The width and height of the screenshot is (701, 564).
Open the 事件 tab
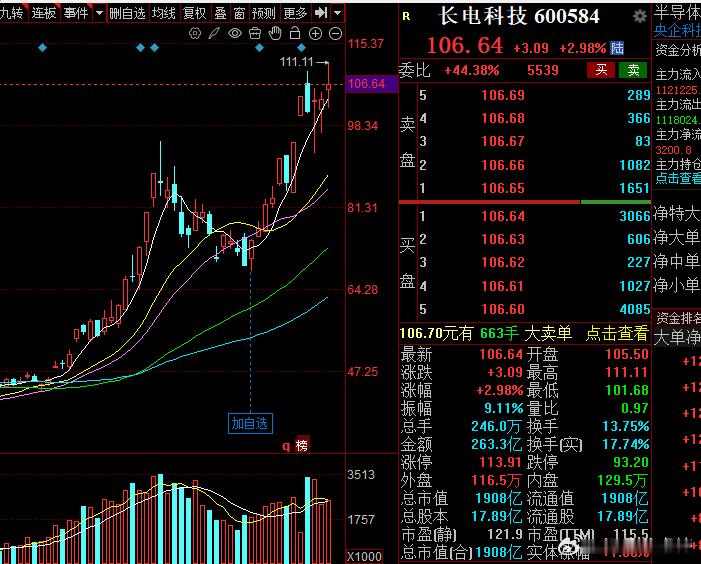[x=76, y=13]
